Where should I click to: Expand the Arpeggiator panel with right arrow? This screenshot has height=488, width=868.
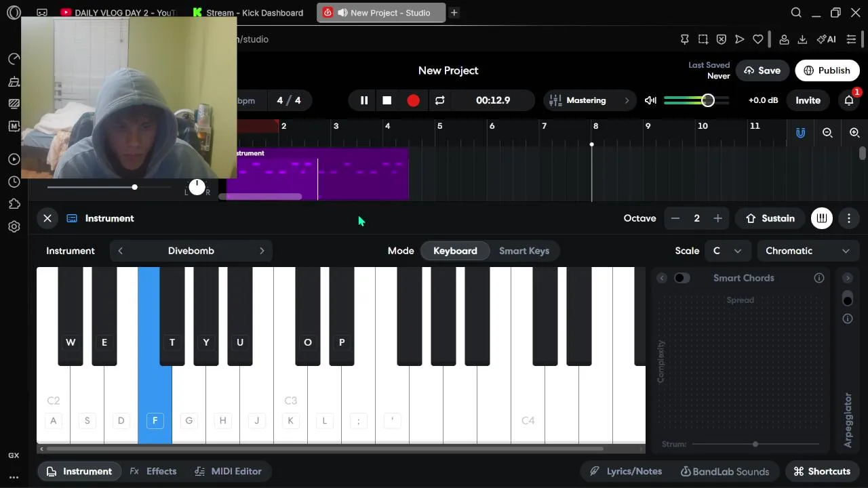pyautogui.click(x=848, y=278)
